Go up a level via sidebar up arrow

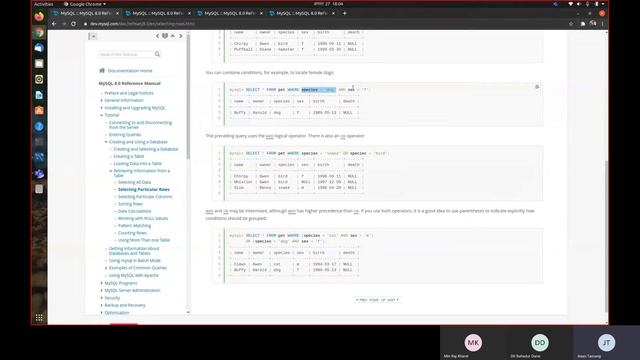pyautogui.click(x=173, y=36)
